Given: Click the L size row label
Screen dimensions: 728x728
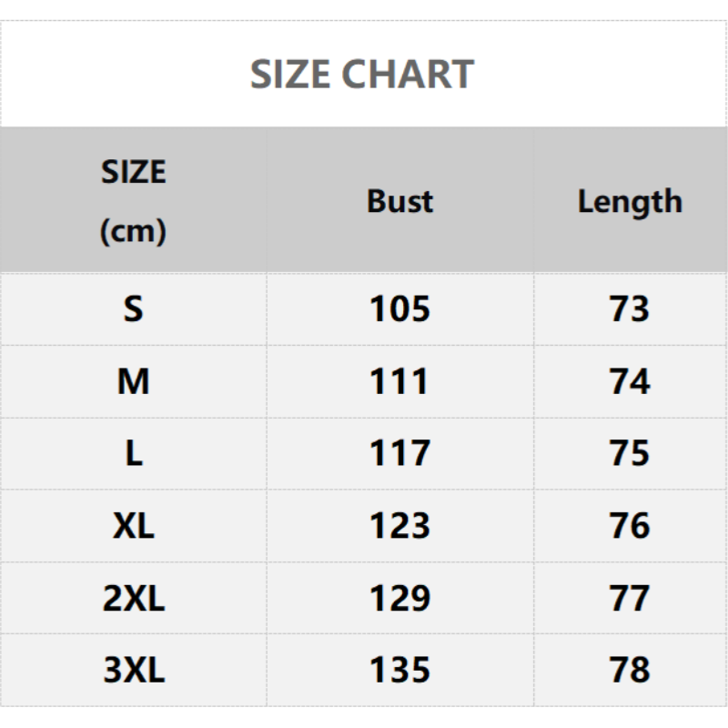Looking at the screenshot, I should tap(133, 453).
